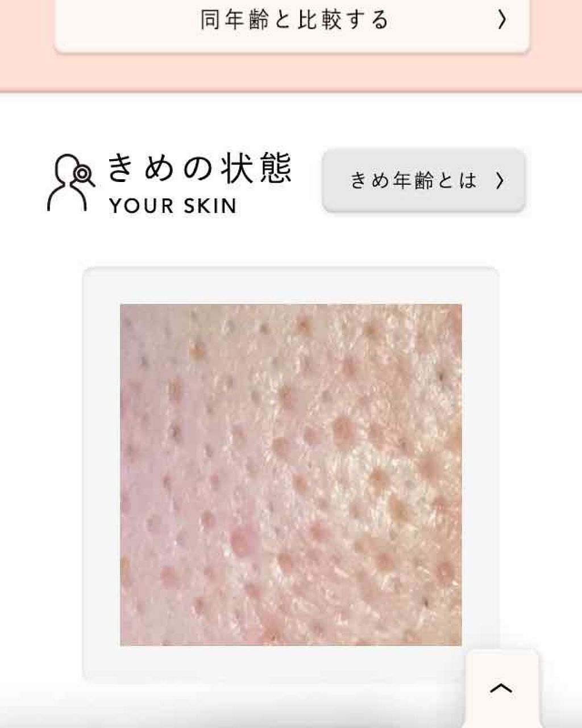Click the 比較 characters in the top button

tap(319, 20)
